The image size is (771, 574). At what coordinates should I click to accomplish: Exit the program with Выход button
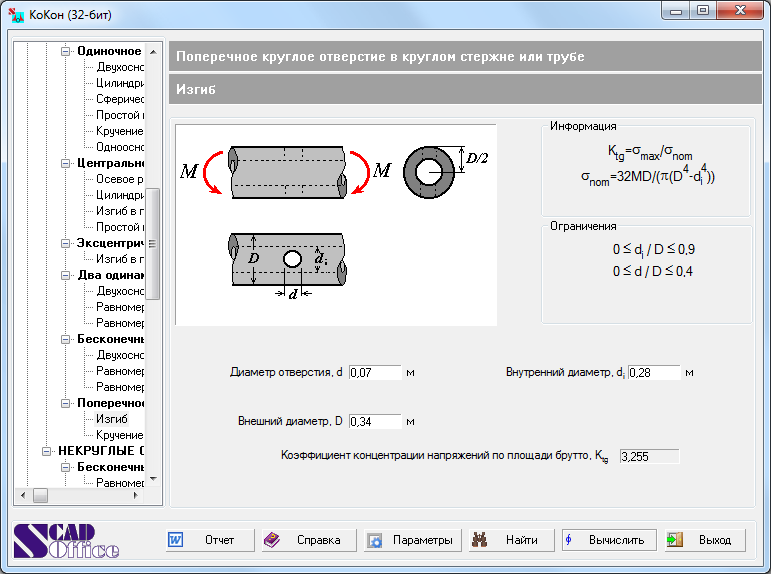pos(705,540)
